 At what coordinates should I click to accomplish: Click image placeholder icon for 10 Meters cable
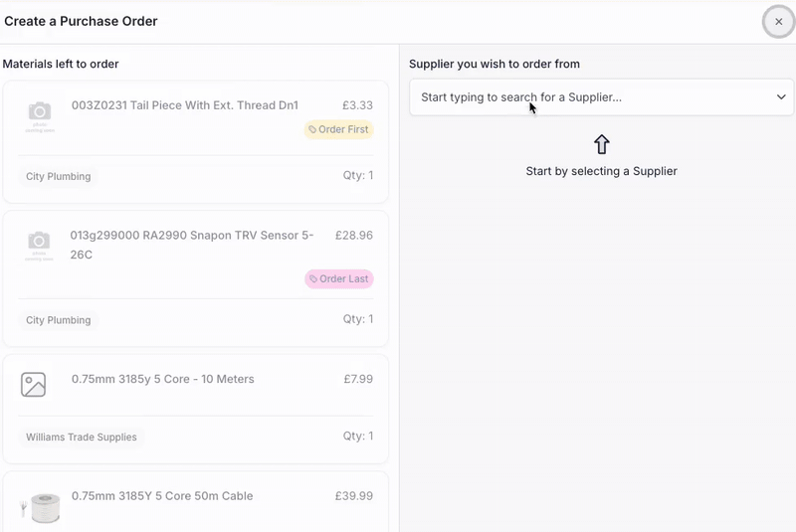34,385
